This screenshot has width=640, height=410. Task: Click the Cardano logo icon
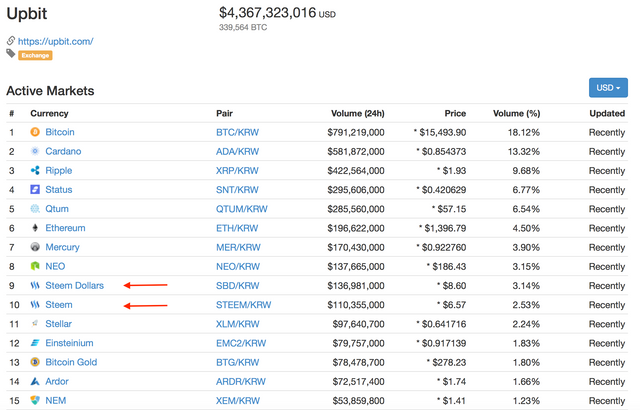point(35,151)
